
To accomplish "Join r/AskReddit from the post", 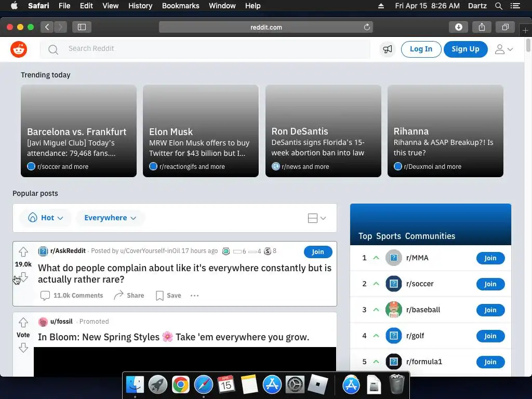I will [317, 252].
